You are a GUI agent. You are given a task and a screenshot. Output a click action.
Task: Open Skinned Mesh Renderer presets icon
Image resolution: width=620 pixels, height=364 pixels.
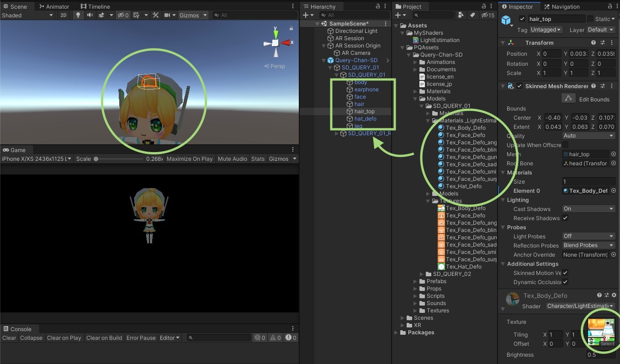[x=603, y=86]
